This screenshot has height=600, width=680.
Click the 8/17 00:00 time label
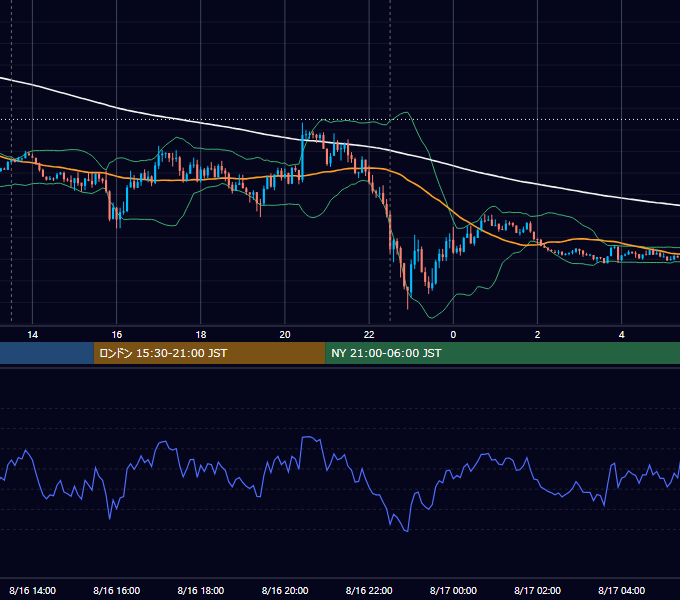click(453, 590)
